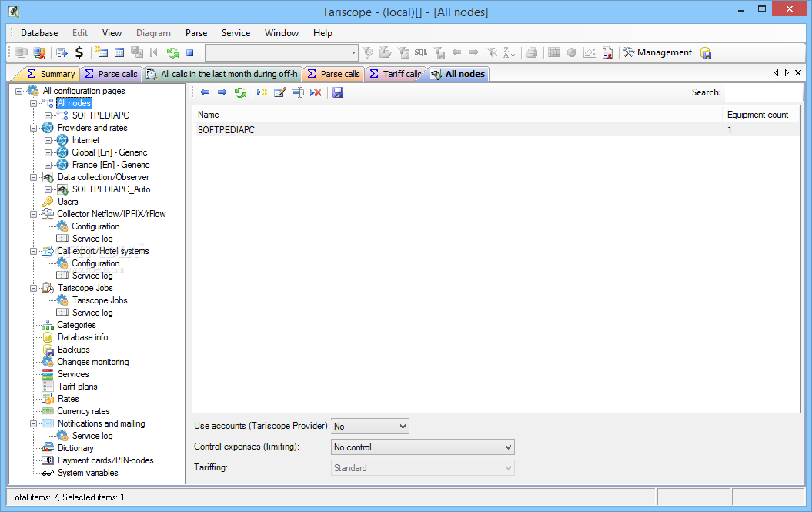
Task: Click the SQL filter icon
Action: (421, 52)
